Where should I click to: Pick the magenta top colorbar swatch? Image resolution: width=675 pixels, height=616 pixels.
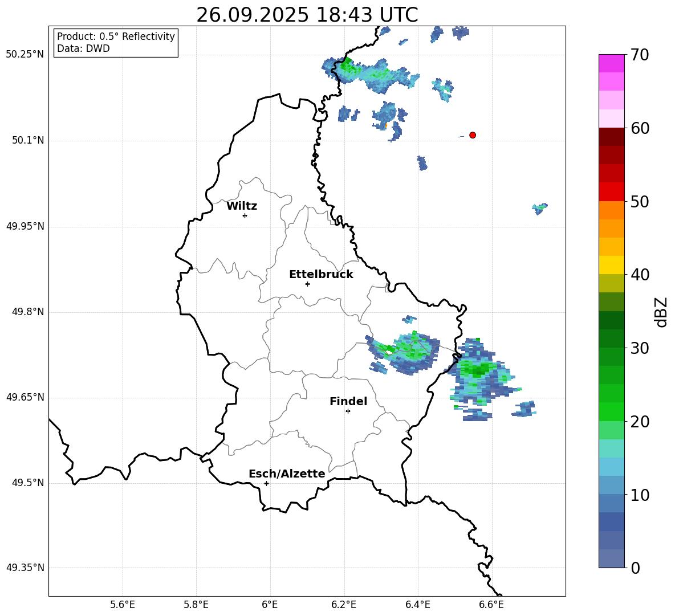pyautogui.click(x=612, y=63)
